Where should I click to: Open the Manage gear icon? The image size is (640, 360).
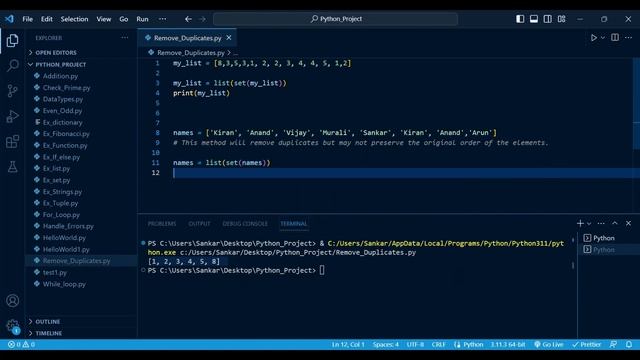(x=12, y=326)
